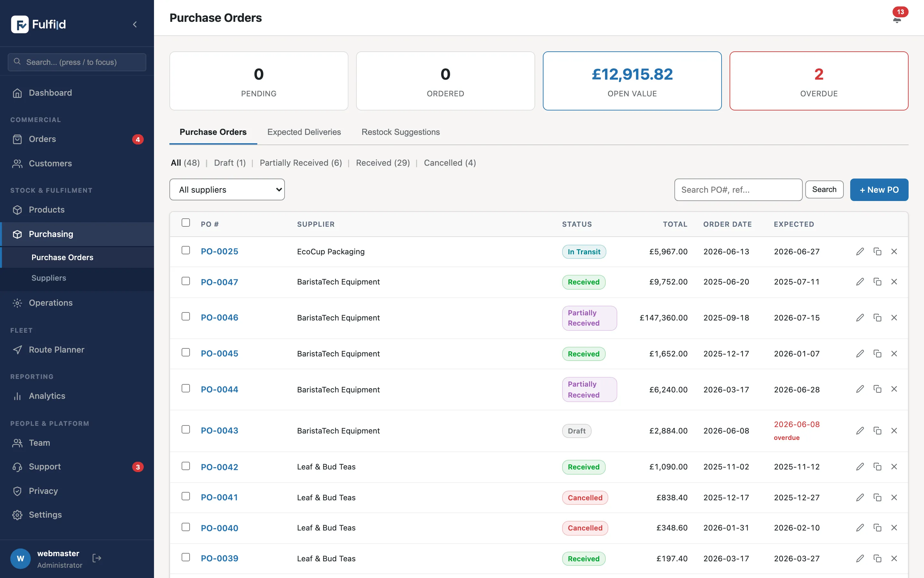
Task: Open the Team page
Action: click(x=77, y=443)
